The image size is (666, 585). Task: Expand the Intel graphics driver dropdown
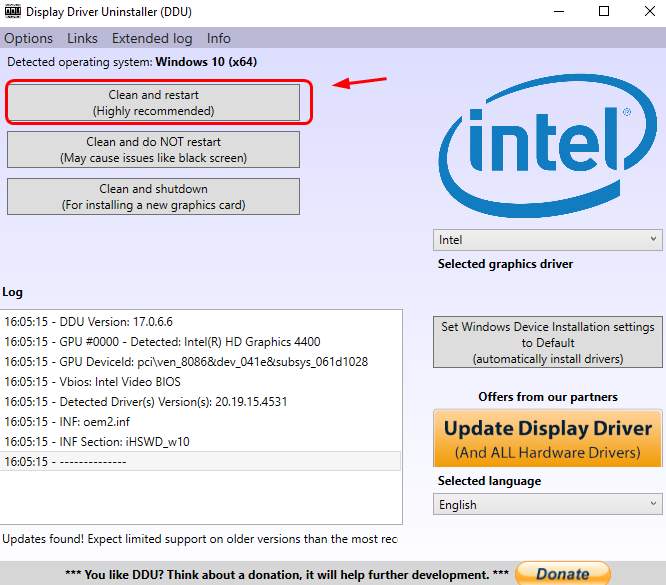point(547,240)
